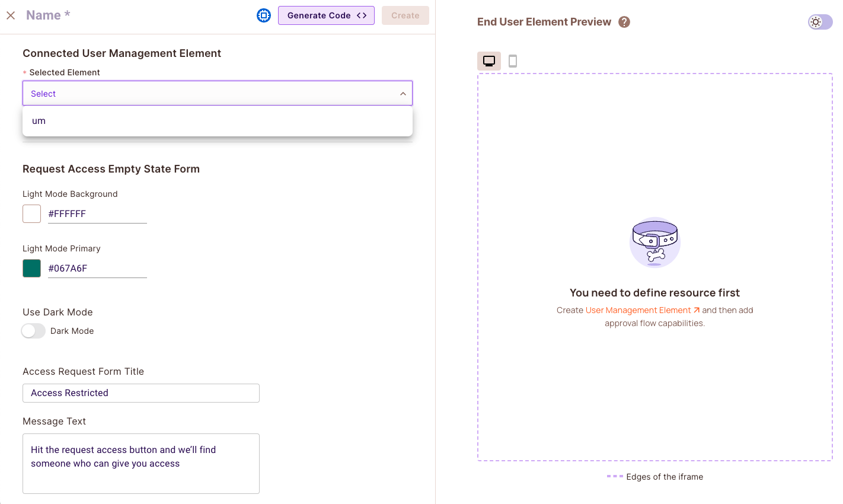Click the external arrow icon after User Management Element
The width and height of the screenshot is (843, 504).
[x=697, y=310]
